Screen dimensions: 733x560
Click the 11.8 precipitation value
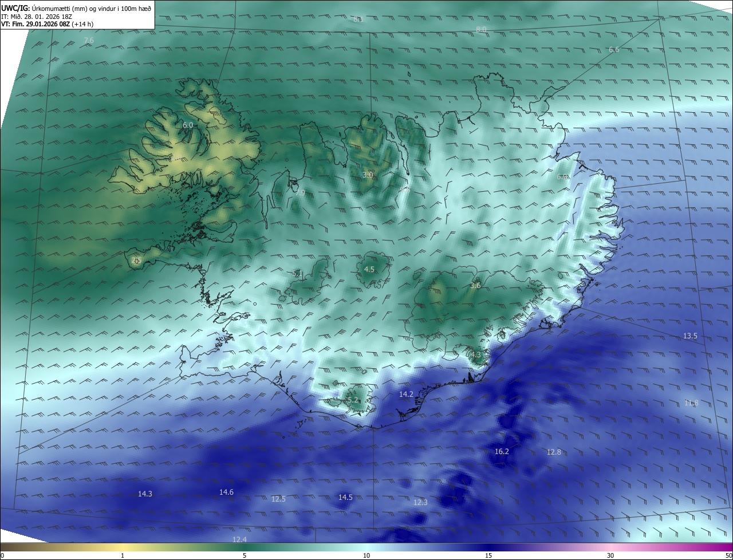pos(691,403)
